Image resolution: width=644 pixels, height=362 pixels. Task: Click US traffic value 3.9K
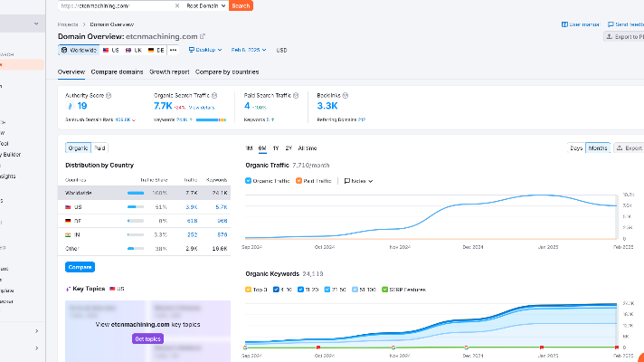click(x=192, y=207)
